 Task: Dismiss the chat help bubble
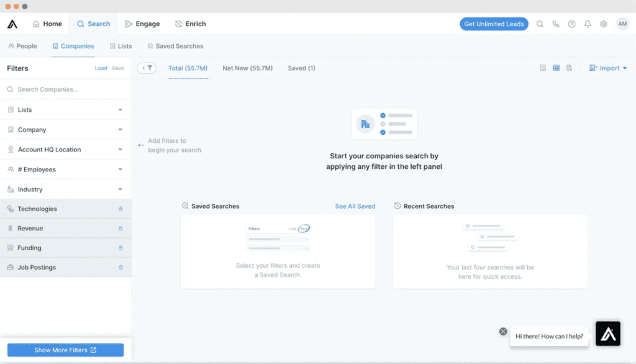click(x=503, y=332)
